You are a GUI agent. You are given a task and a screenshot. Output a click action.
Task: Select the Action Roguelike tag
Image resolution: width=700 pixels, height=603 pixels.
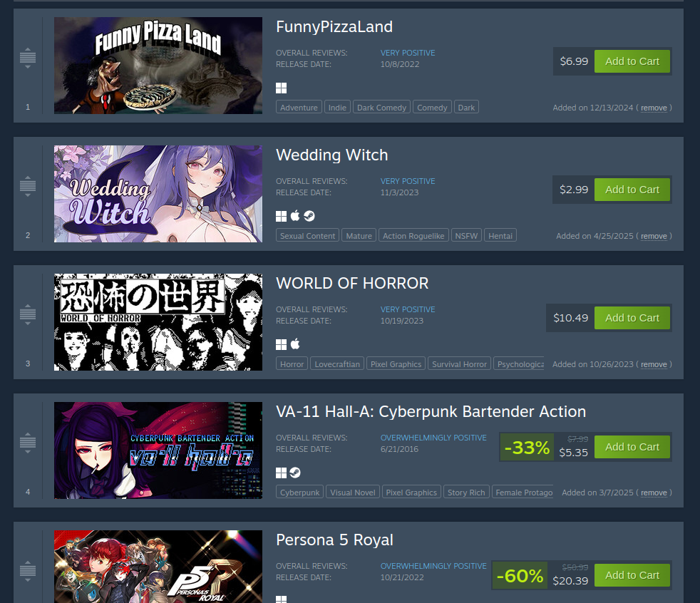point(413,236)
